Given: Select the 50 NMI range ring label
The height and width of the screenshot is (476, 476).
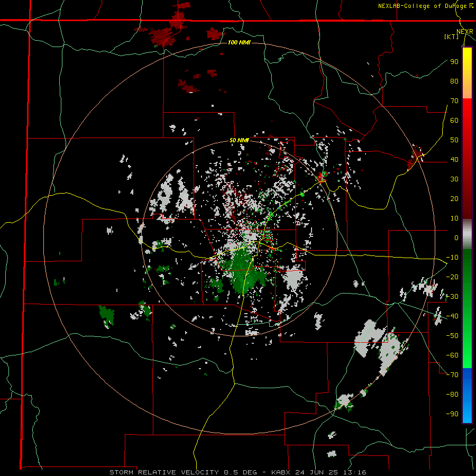Looking at the screenshot, I should click(x=239, y=140).
